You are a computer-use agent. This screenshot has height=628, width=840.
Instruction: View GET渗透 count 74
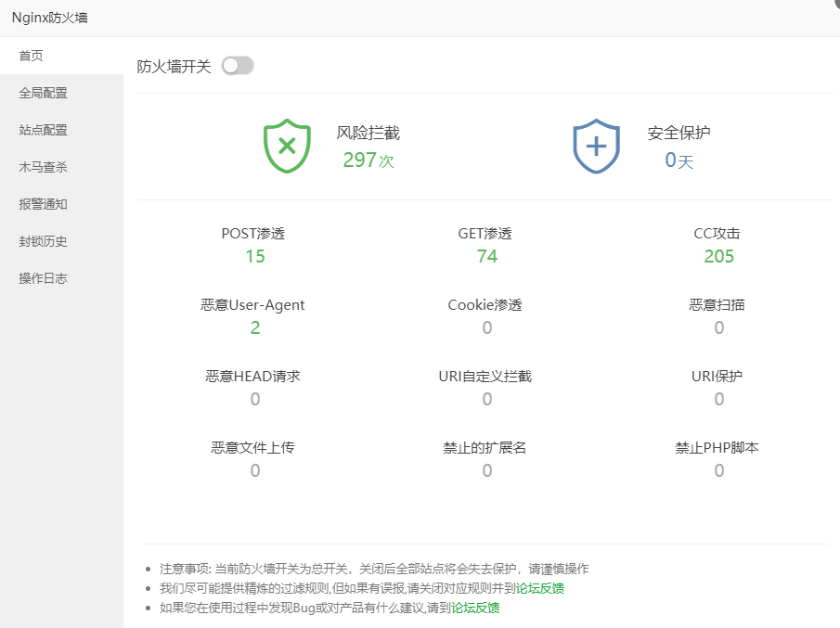point(486,256)
